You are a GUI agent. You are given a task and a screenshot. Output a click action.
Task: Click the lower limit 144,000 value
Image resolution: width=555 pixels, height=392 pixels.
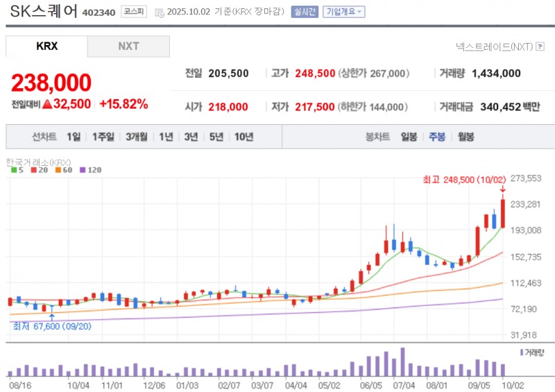click(x=386, y=107)
